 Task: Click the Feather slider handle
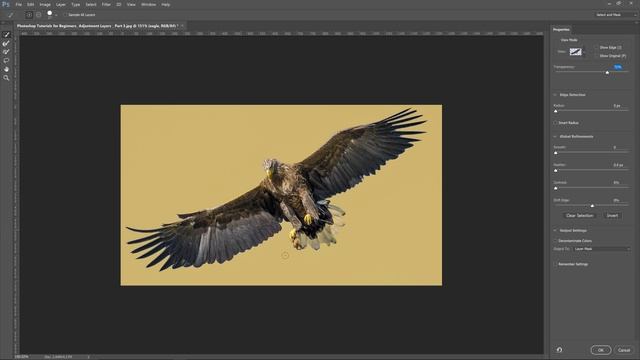point(556,170)
